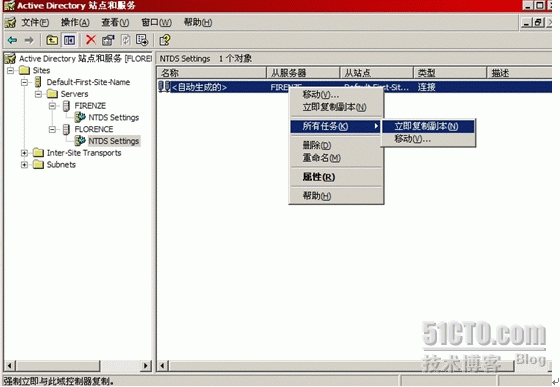
Task: Collapse the Servers node
Action: click(x=38, y=94)
